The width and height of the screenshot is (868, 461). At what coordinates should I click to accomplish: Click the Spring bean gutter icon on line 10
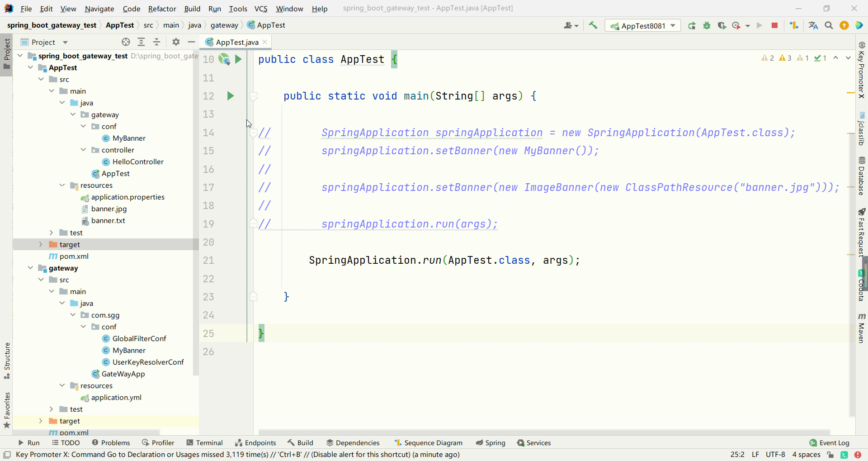tap(224, 59)
